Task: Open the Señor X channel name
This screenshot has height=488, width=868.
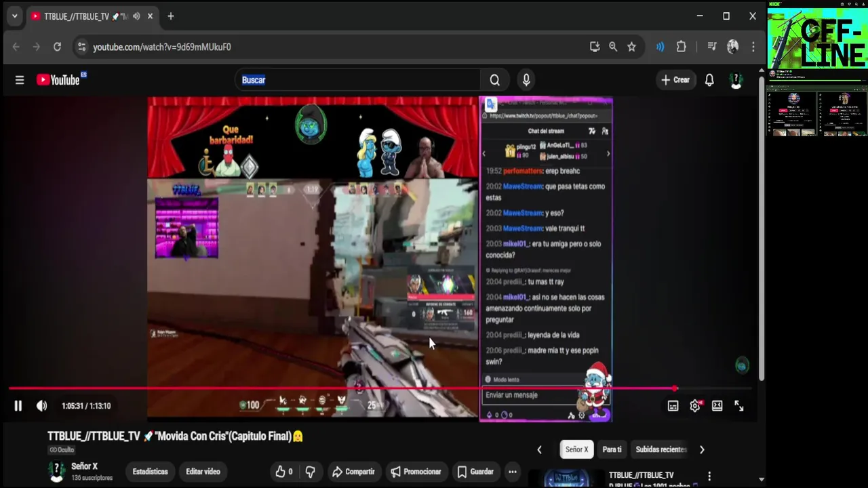Action: (85, 466)
